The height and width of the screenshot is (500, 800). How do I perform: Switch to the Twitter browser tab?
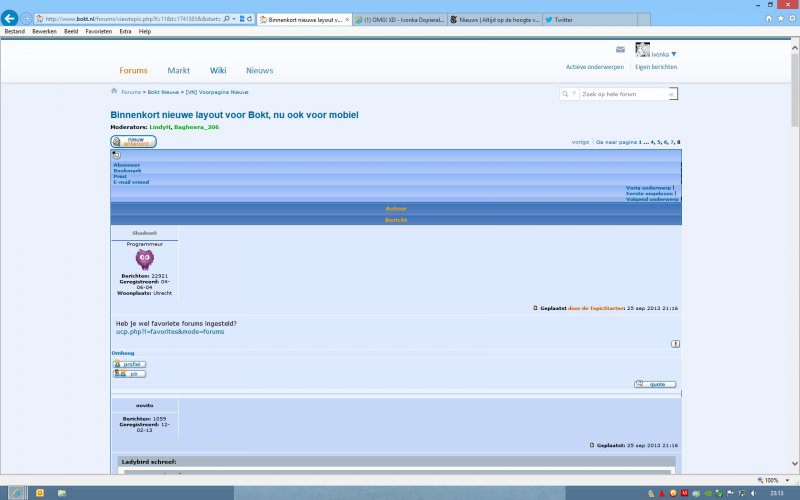coord(590,19)
